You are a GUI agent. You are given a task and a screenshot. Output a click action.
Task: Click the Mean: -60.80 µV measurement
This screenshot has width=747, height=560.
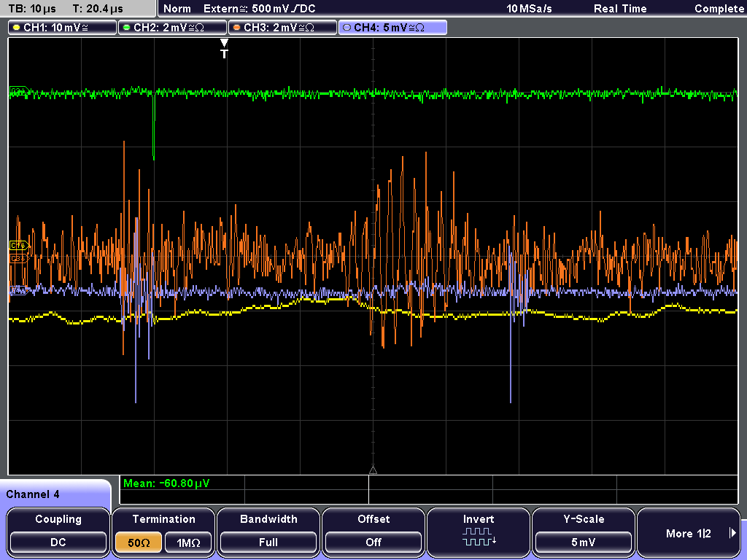pyautogui.click(x=166, y=483)
